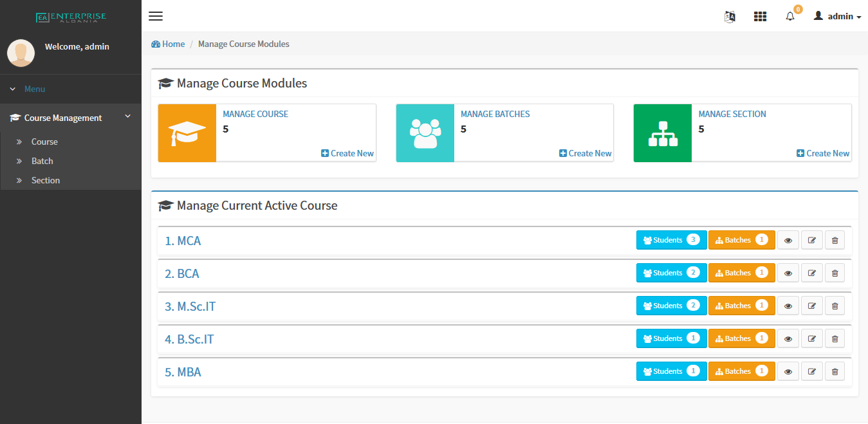
Task: Delete the BCA course using trash icon
Action: pos(835,273)
